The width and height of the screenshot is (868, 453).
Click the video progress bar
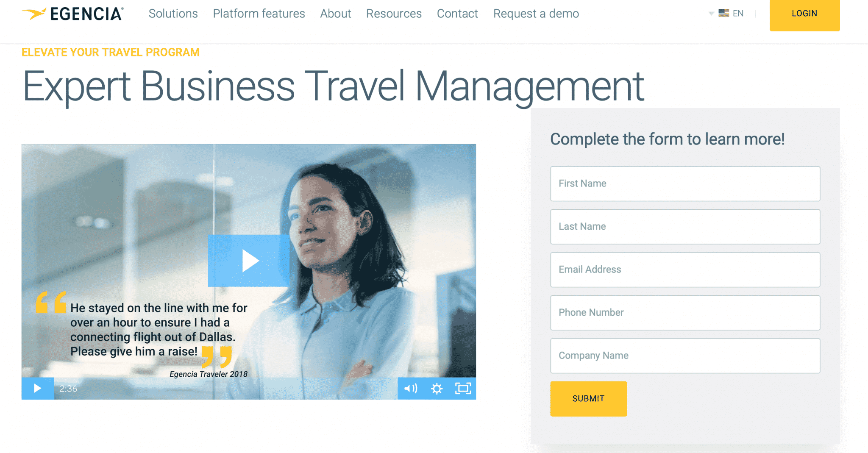click(x=237, y=388)
